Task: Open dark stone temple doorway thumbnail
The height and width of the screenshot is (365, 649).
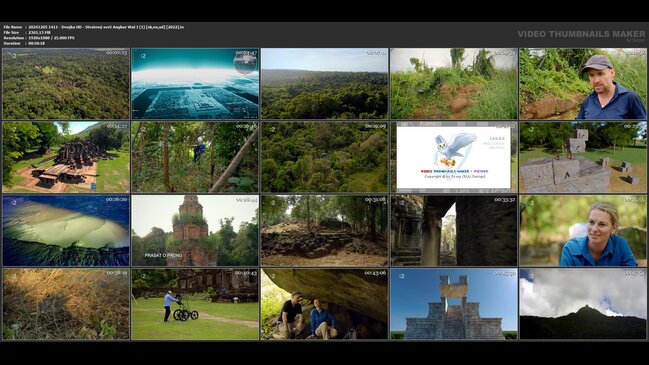Action: coord(454,231)
